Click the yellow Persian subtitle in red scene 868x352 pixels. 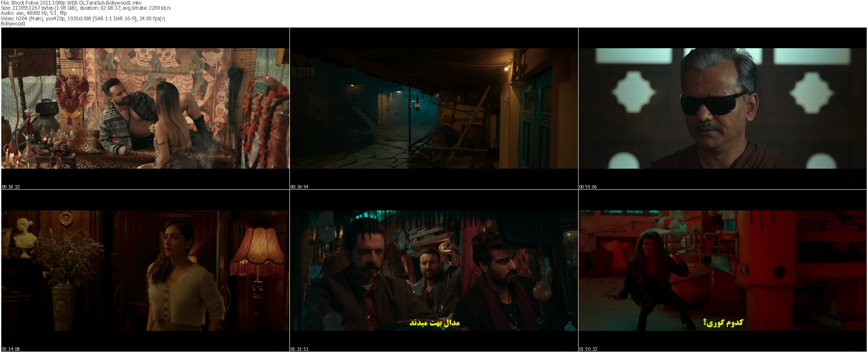pyautogui.click(x=723, y=323)
